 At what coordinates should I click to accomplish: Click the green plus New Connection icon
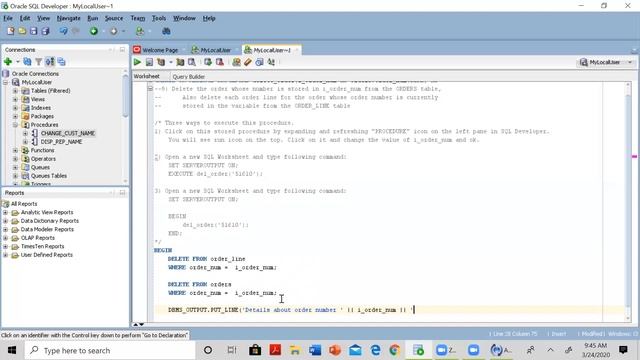click(x=8, y=62)
